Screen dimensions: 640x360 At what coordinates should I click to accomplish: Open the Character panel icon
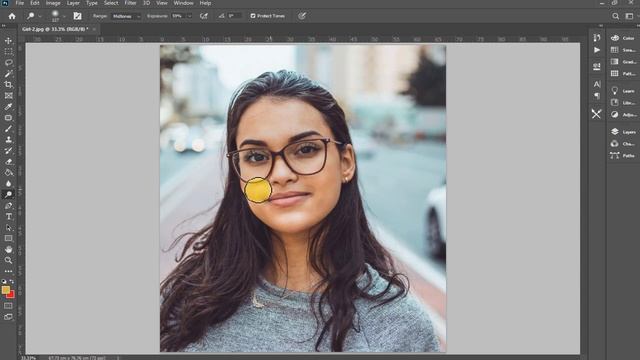[x=597, y=84]
